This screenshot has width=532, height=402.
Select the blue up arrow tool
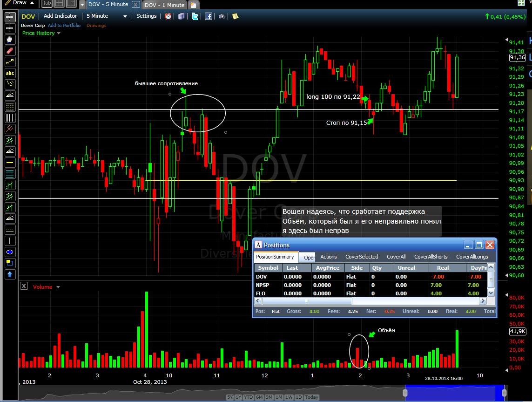[10, 274]
